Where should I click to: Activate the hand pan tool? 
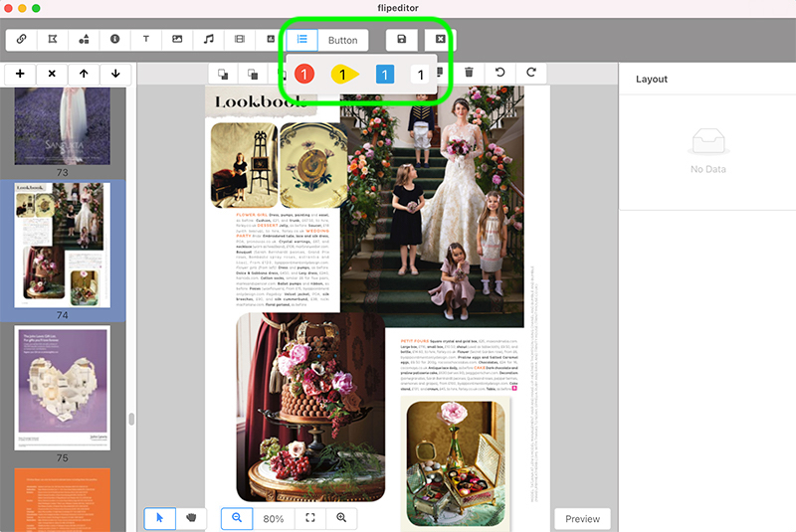191,518
